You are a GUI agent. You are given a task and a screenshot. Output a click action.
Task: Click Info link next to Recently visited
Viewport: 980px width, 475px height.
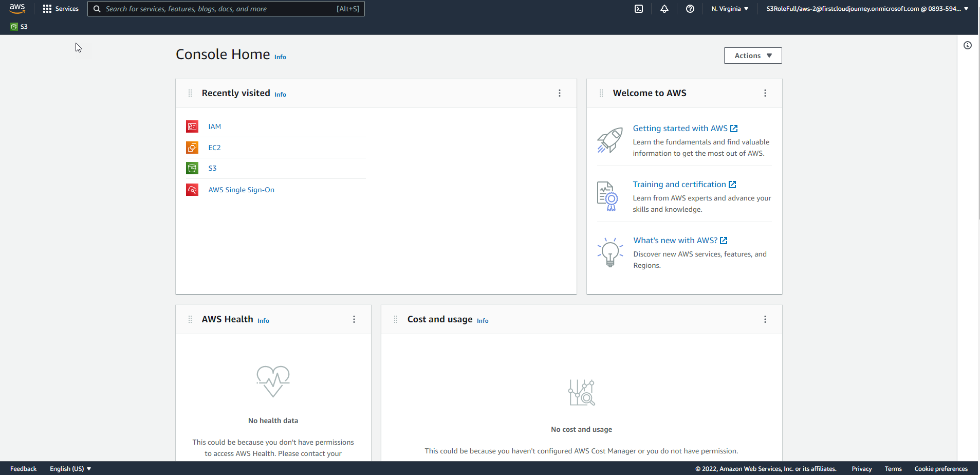click(x=280, y=95)
